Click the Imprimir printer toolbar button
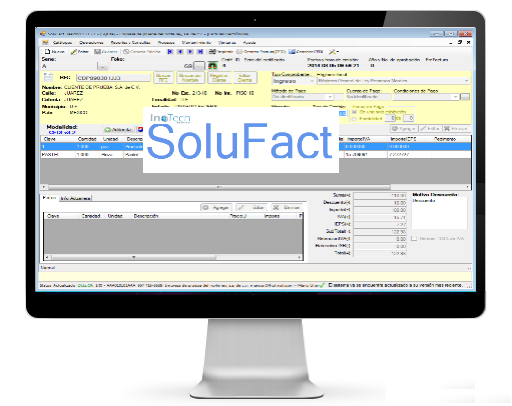512x406 pixels. 221,52
